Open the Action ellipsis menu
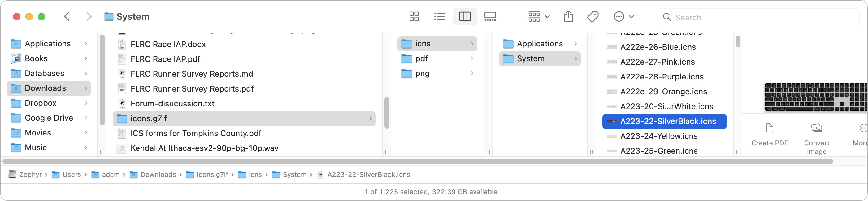 623,16
